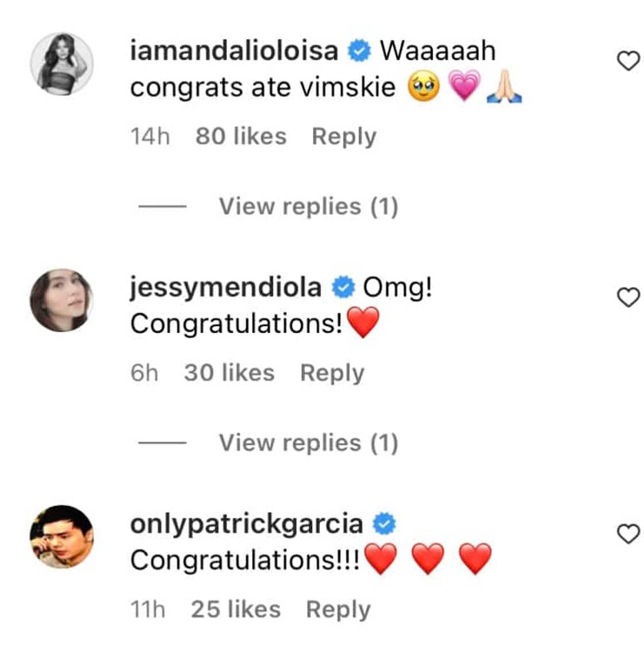644x666 pixels.
Task: Open onlypatrickgarcia's profile picture
Action: pyautogui.click(x=62, y=537)
